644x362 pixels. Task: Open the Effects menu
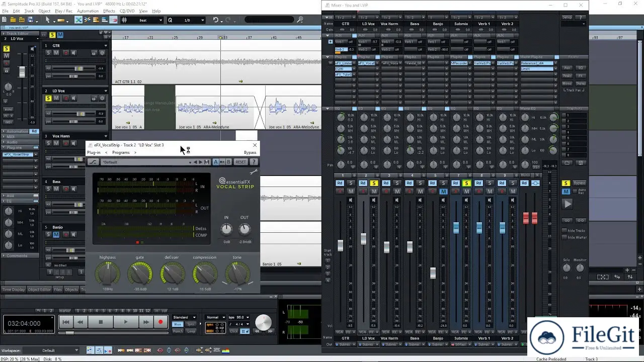click(109, 11)
